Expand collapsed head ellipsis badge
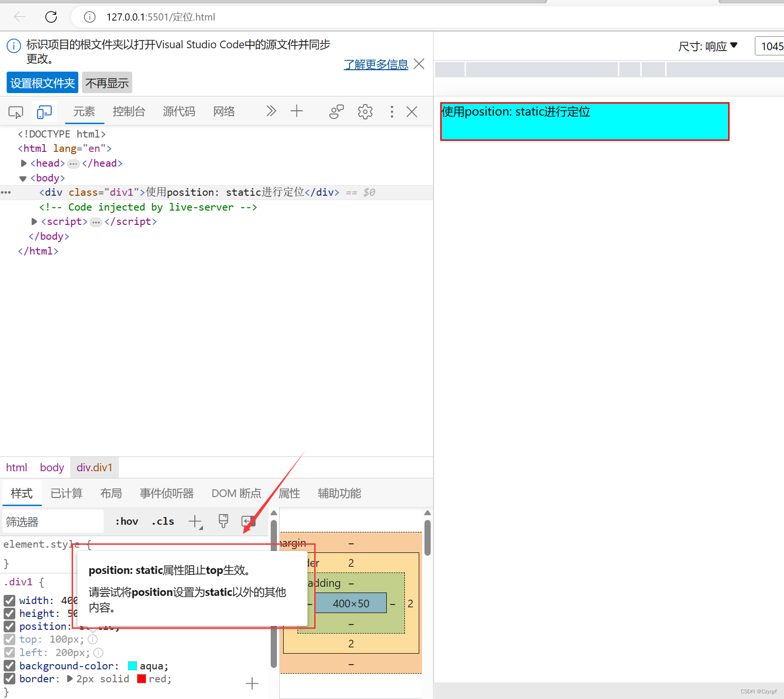 click(x=74, y=164)
